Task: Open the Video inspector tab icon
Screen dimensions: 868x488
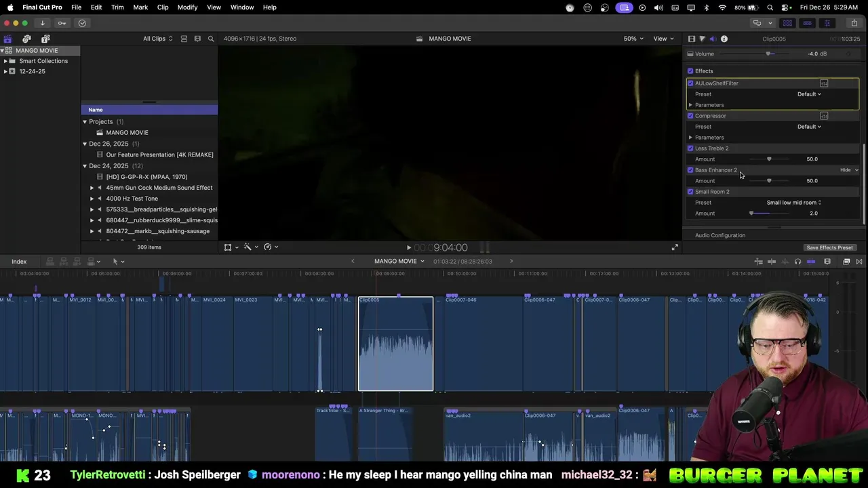Action: [692, 39]
